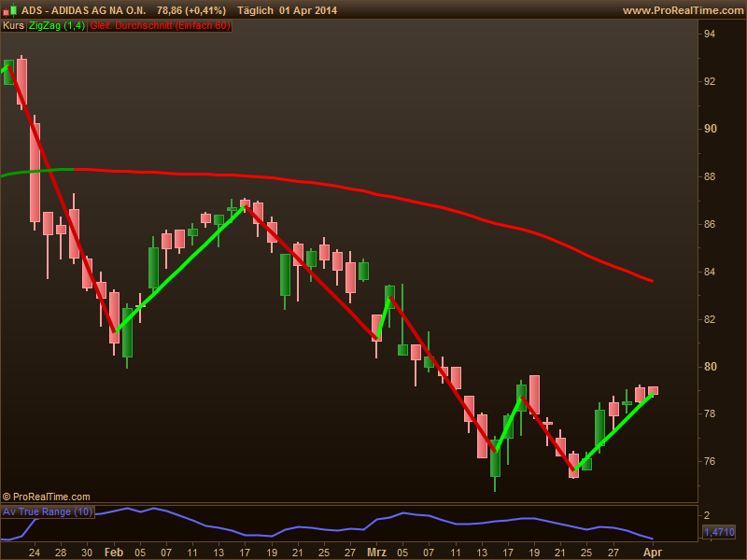
Task: Click the 82 price axis label
Action: point(710,319)
